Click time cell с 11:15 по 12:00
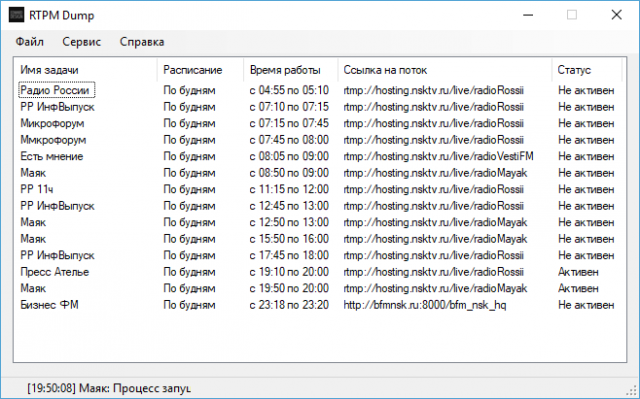This screenshot has width=640, height=399. pyautogui.click(x=289, y=189)
